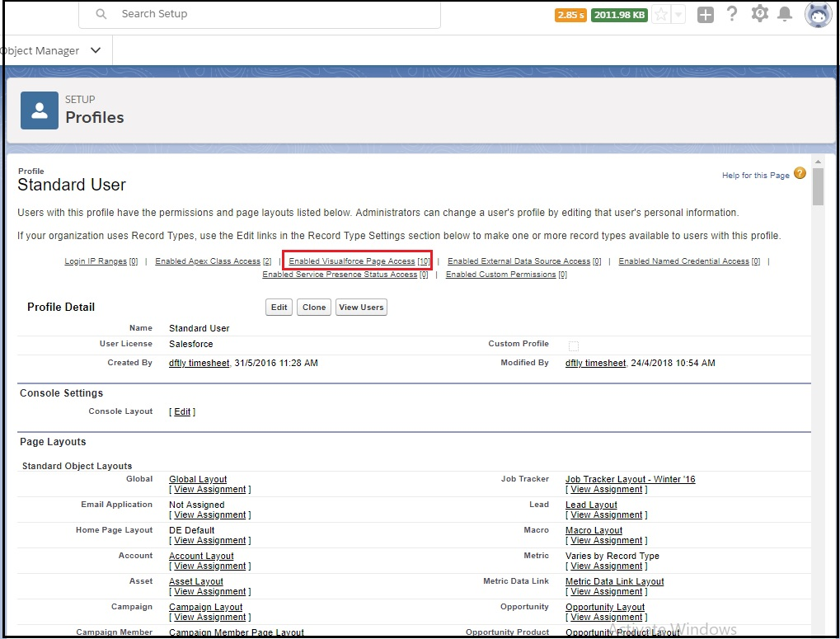840x639 pixels.
Task: Open Enabled Apex Class Access link
Action: pos(214,261)
